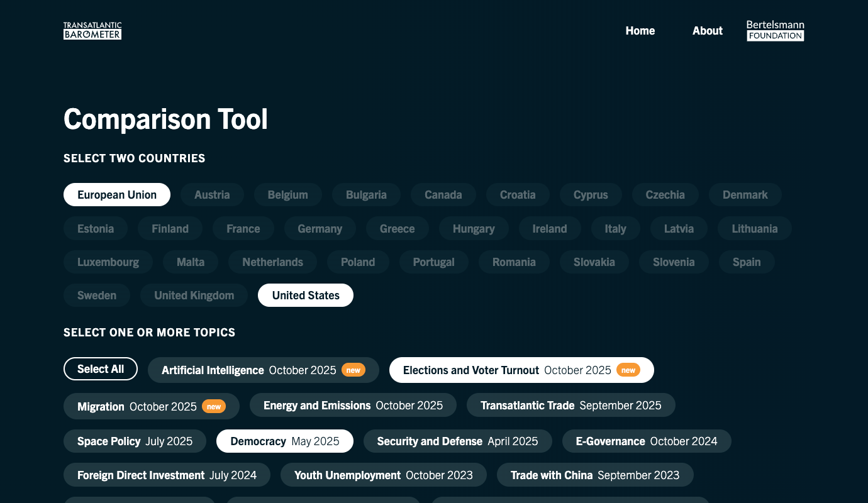
Task: Choose the Energy and Emissions topic
Action: 353,406
